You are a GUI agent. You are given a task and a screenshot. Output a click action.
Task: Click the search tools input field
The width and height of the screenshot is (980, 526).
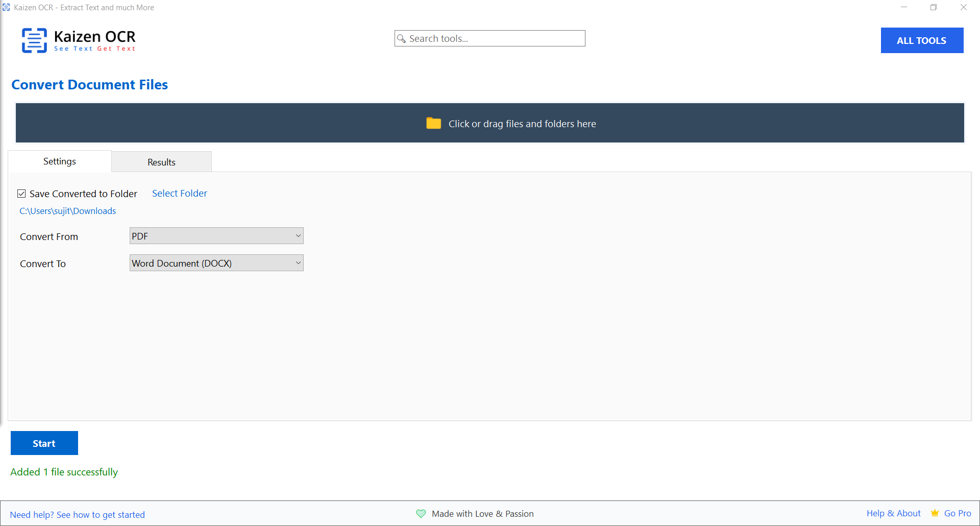pos(490,38)
